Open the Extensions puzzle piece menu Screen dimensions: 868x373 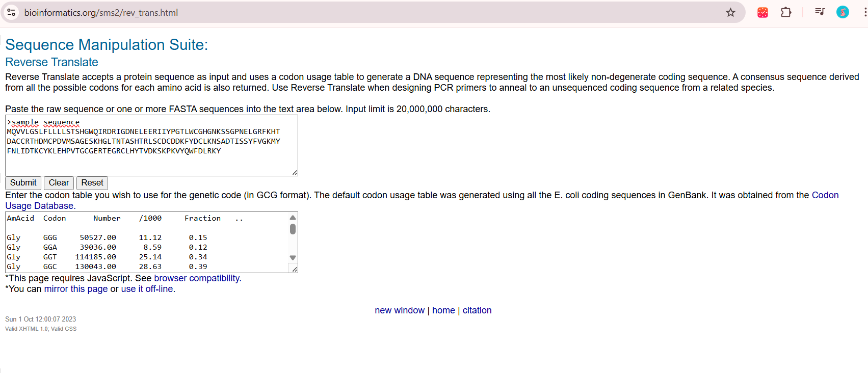[786, 12]
